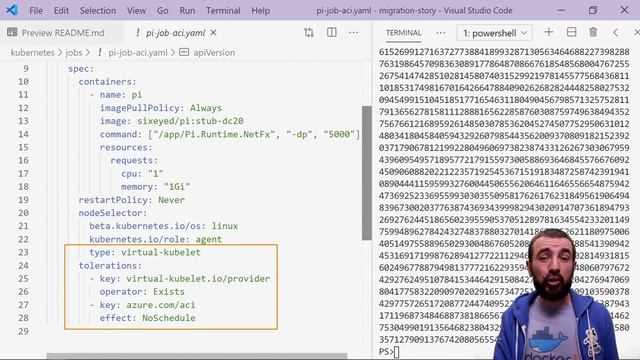Click 'effect: NoSchedule' line
The height and width of the screenshot is (360, 640).
(x=147, y=318)
